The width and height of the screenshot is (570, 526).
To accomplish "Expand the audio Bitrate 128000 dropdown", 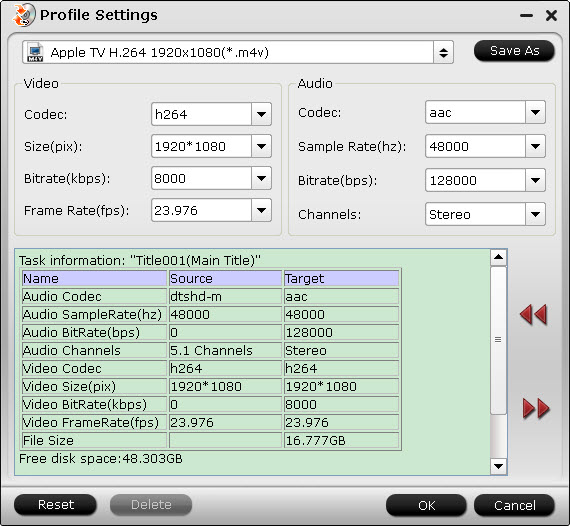I will coord(535,180).
